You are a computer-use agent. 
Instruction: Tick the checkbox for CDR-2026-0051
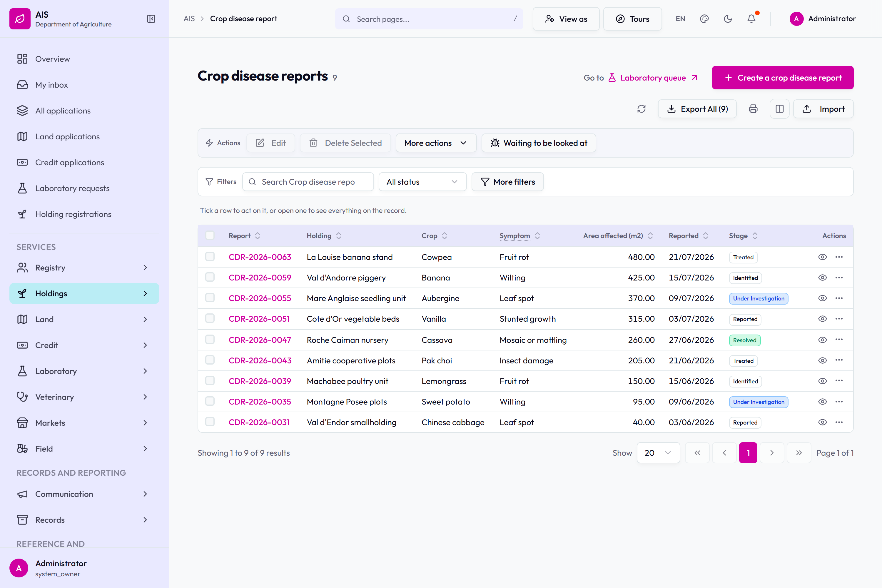(x=210, y=318)
